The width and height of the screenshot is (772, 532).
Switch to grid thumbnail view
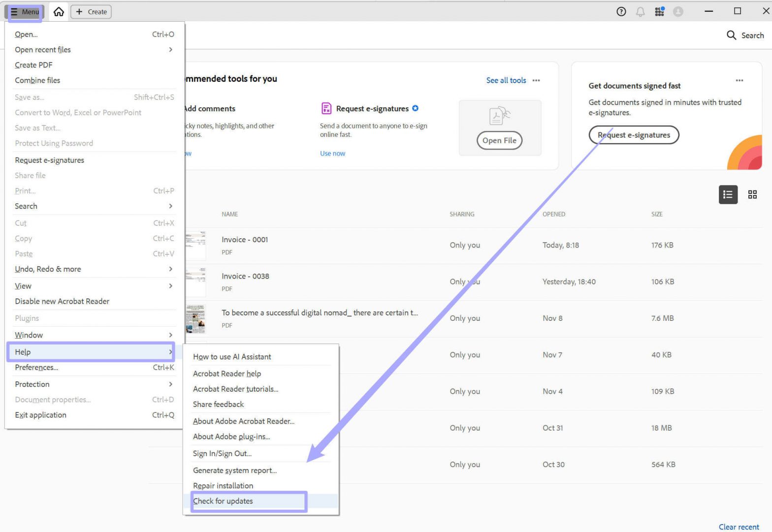(752, 194)
